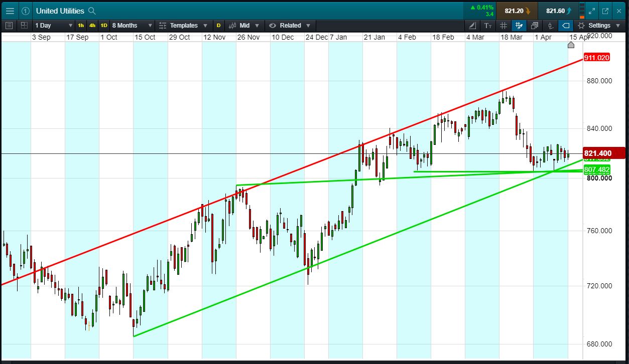Image resolution: width=629 pixels, height=364 pixels.
Task: Toggle the crosshair pin tool
Action: point(519,25)
